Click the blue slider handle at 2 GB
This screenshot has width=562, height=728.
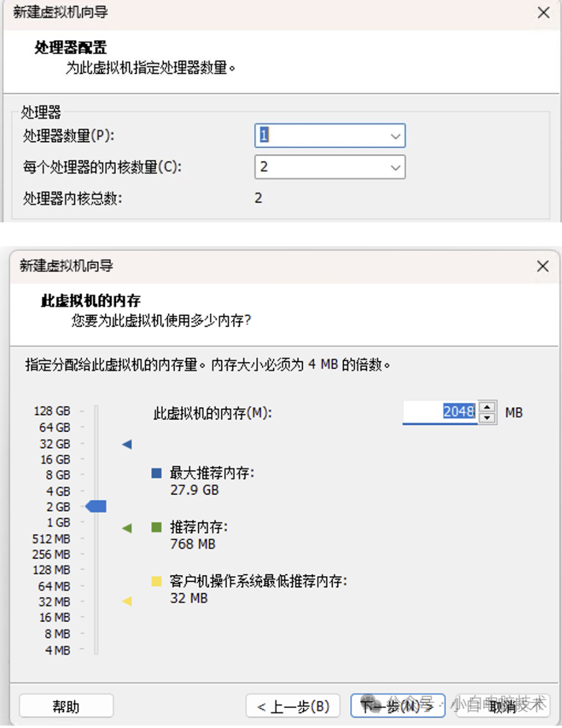pos(96,506)
